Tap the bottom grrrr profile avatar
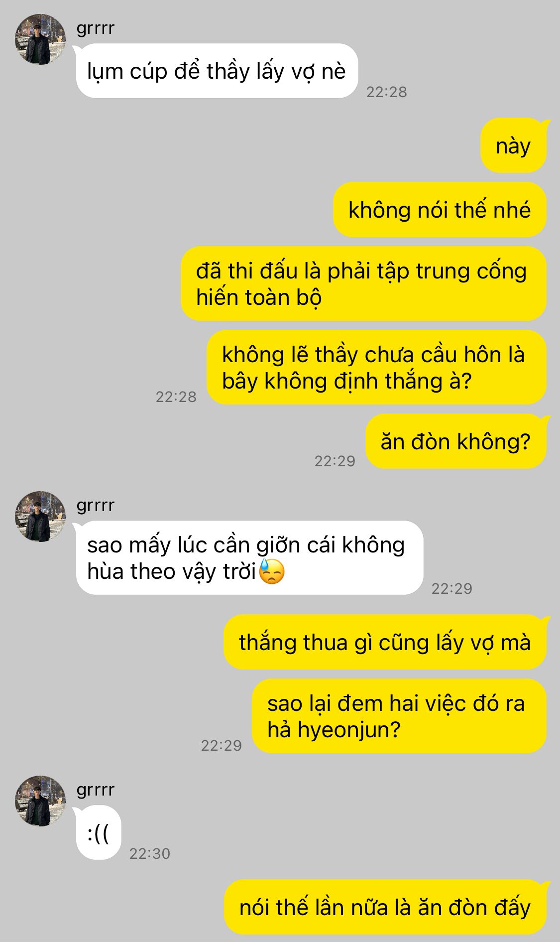The width and height of the screenshot is (560, 942). pos(40,801)
